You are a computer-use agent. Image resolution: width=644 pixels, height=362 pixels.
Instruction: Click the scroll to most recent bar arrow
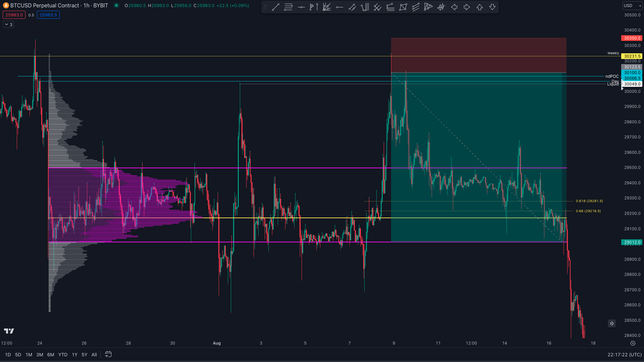(612, 323)
